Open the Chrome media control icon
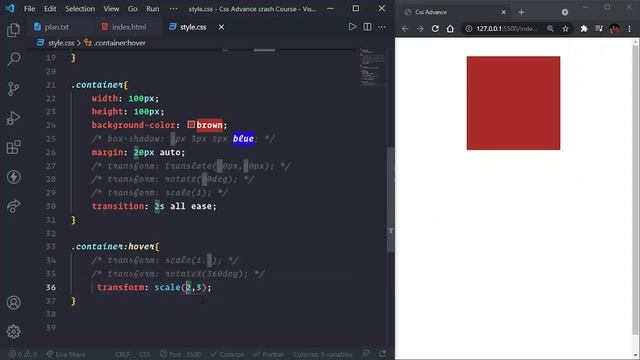The width and height of the screenshot is (640, 360). point(599,29)
